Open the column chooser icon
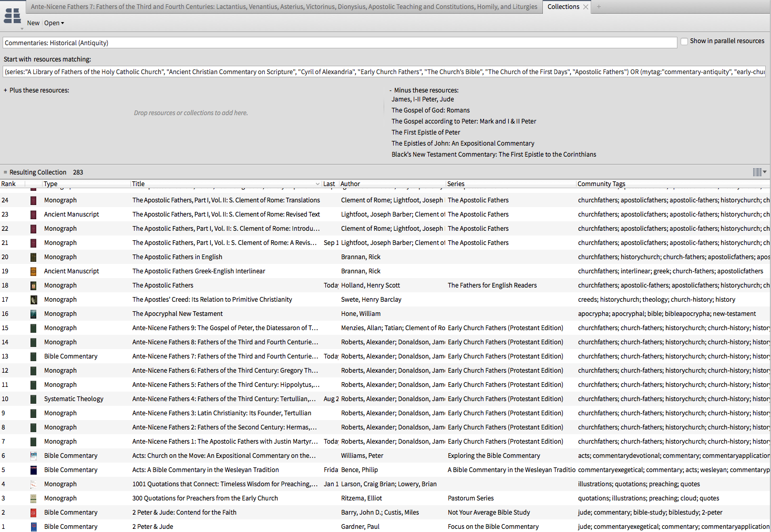This screenshot has height=532, width=771. [x=759, y=172]
